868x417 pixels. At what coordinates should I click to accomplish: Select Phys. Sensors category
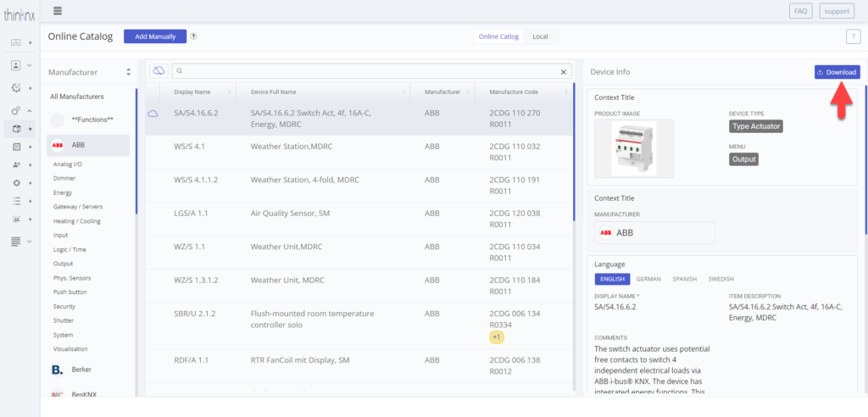72,278
